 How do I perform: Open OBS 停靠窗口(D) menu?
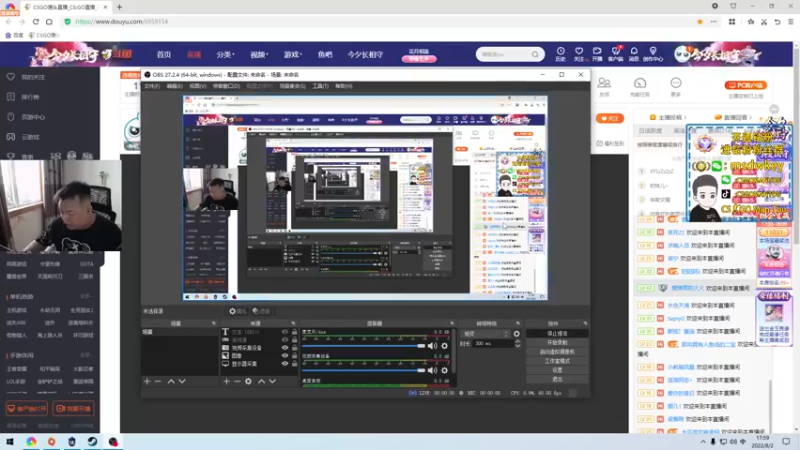click(226, 86)
